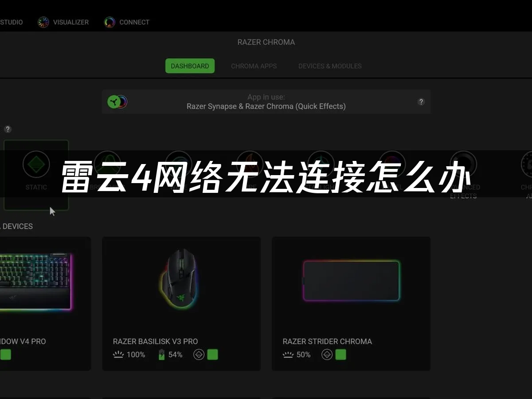532x399 pixels.
Task: Click the Basilisk 54% battery value
Action: point(175,355)
